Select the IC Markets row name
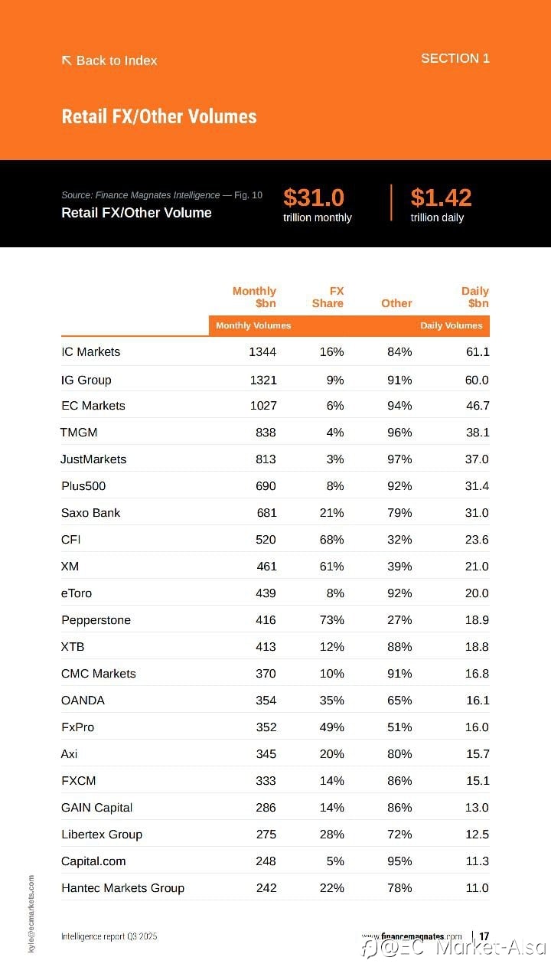Image resolution: width=551 pixels, height=980 pixels. (x=91, y=352)
